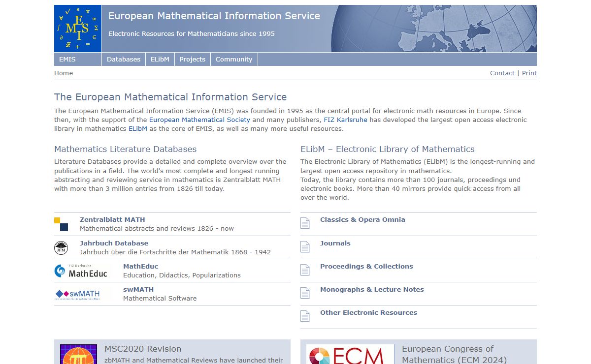Open the ELibM menu

160,59
